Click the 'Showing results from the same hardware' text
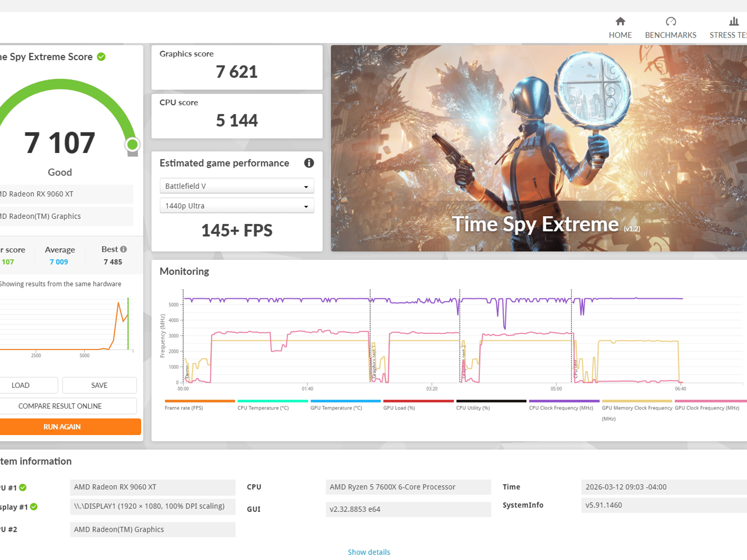The image size is (747, 560). tap(61, 284)
